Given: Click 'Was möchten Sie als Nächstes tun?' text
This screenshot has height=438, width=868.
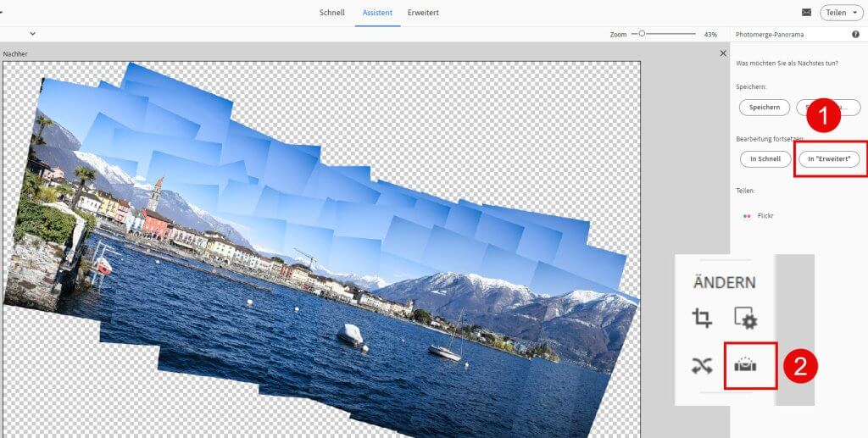Looking at the screenshot, I should pos(787,64).
